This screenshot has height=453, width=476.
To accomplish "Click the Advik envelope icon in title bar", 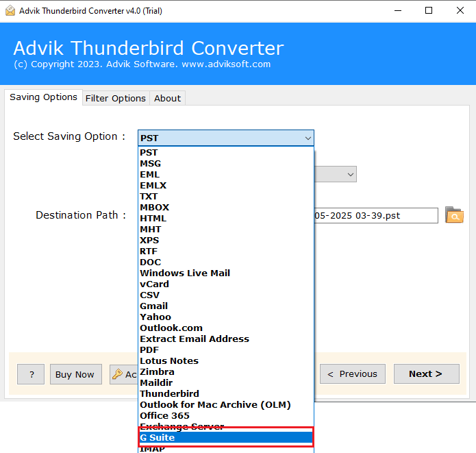I will pos(10,11).
